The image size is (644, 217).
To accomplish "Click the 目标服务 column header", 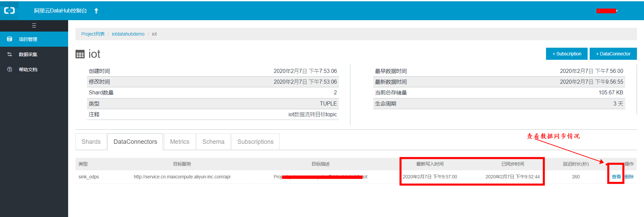I will coord(182,164).
